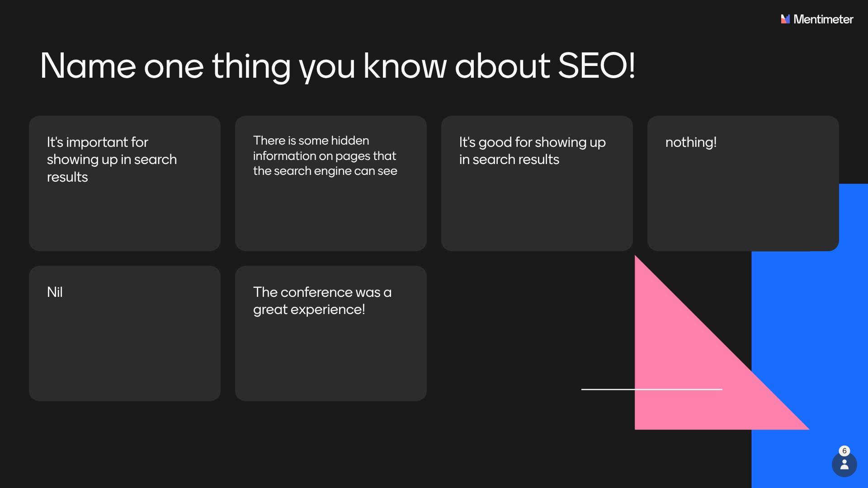Click the word "Name" in the title
The image size is (868, 488).
point(88,66)
